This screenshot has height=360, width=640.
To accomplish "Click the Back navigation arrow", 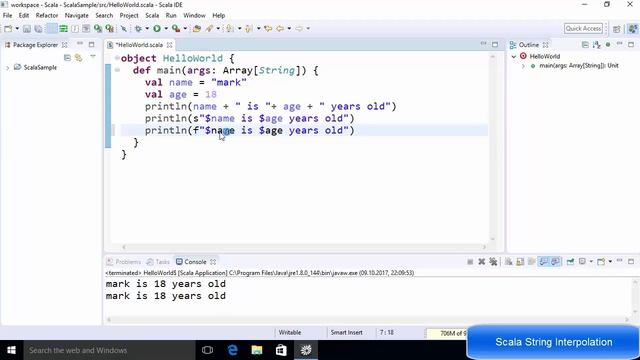I will (280, 29).
